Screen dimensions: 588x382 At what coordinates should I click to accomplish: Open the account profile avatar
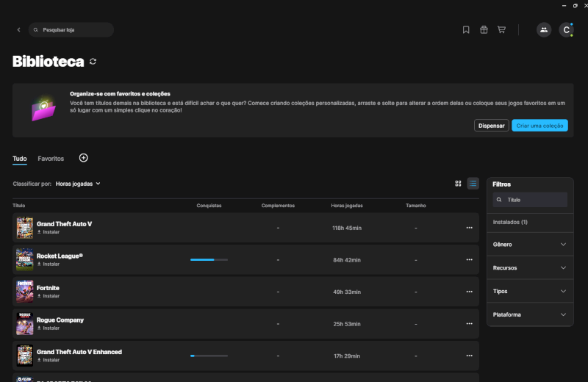click(566, 29)
